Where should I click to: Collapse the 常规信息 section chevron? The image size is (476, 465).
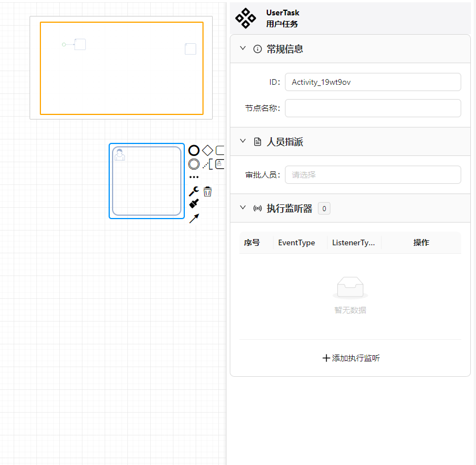coord(243,48)
